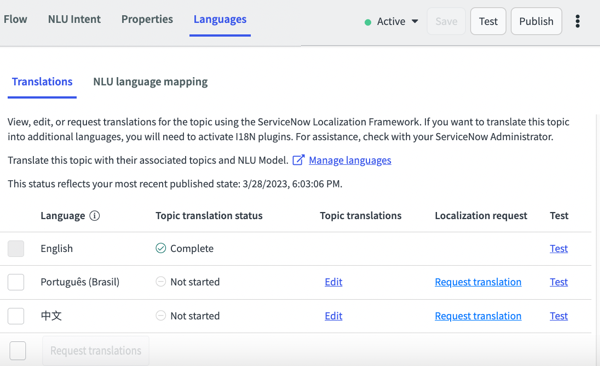Screen dimensions: 600x366
Task: Click the green Active status dot
Action: (368, 22)
